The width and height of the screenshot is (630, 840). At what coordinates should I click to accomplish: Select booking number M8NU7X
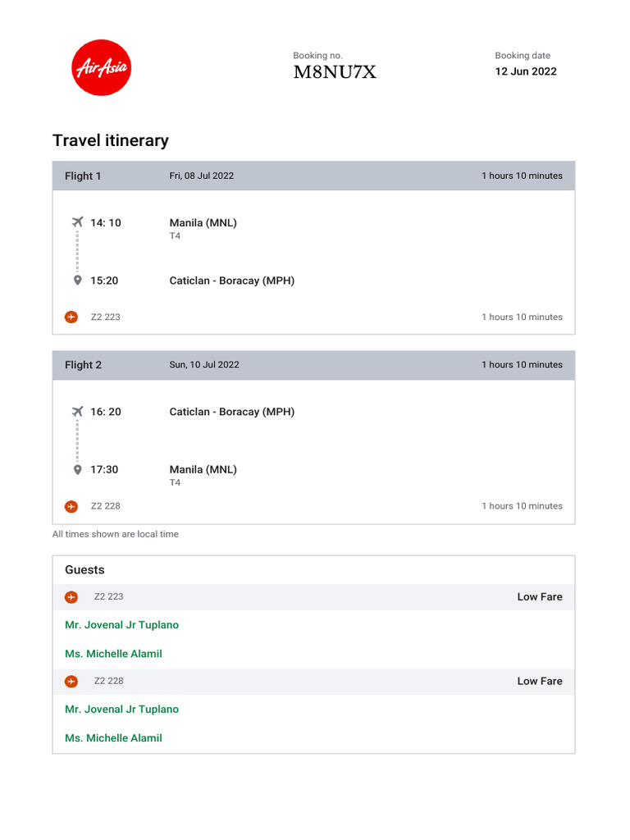[335, 72]
